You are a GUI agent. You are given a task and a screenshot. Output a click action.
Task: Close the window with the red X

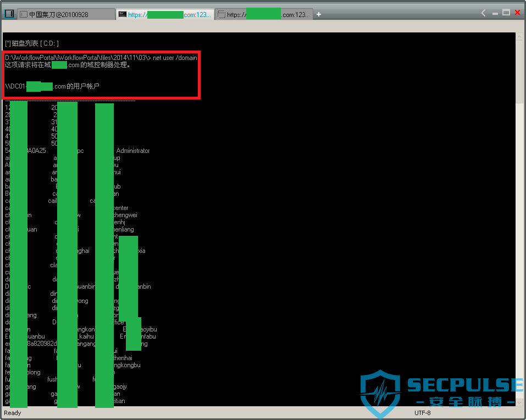(x=518, y=13)
